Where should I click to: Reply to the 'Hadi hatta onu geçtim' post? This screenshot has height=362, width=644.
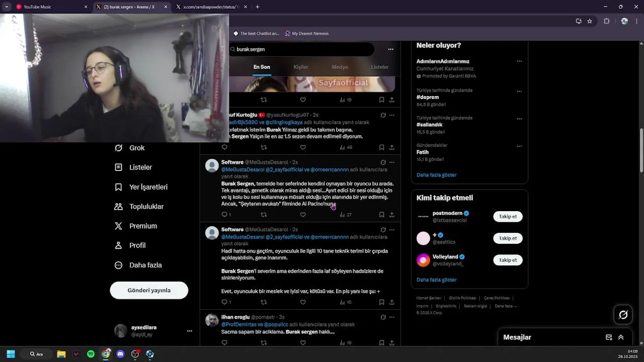pos(224,302)
